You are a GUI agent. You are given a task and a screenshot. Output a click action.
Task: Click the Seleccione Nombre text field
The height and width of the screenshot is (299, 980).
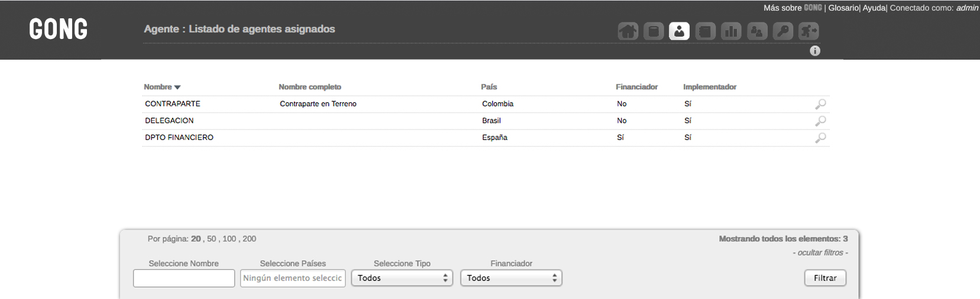coord(184,278)
